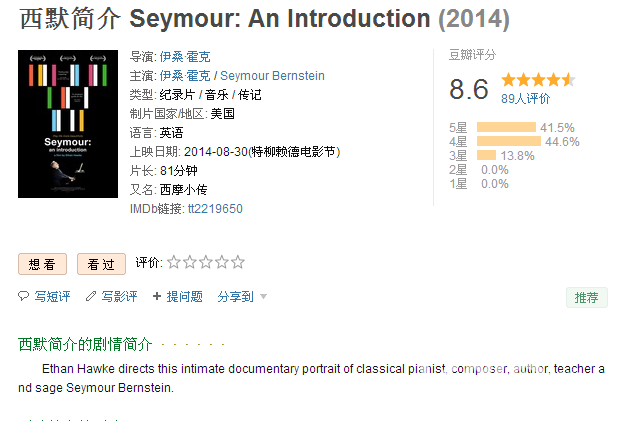Open IMDb link tt2219650
629x421 pixels.
(x=215, y=209)
